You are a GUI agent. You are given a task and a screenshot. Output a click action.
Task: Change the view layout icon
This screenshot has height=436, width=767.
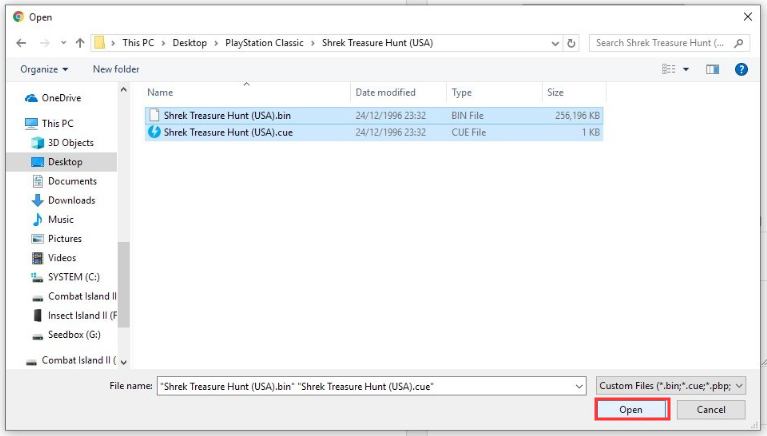click(x=669, y=69)
